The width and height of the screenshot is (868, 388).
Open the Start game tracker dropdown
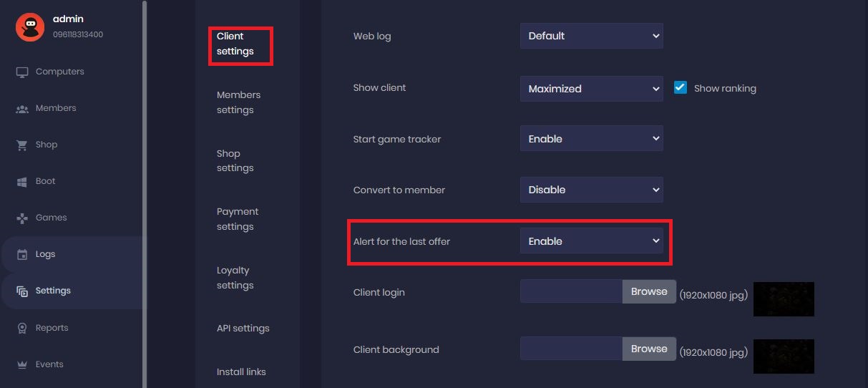(591, 139)
